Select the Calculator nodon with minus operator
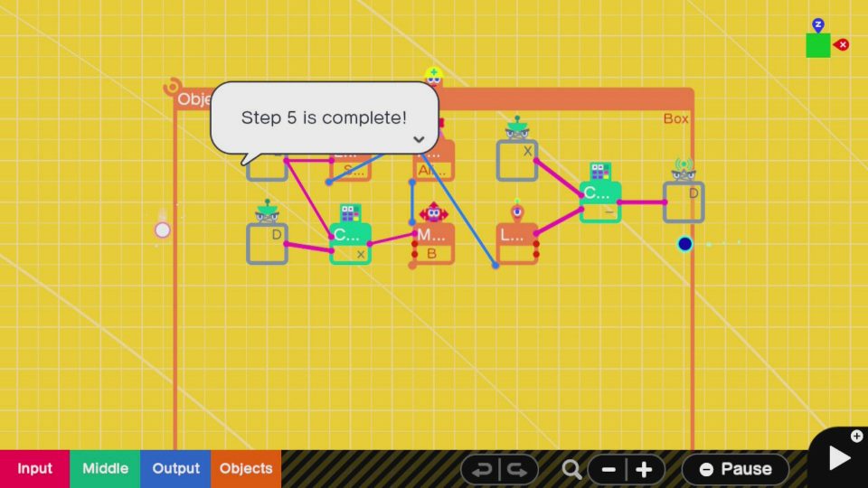Screen dimensions: 868x488 pyautogui.click(x=600, y=202)
